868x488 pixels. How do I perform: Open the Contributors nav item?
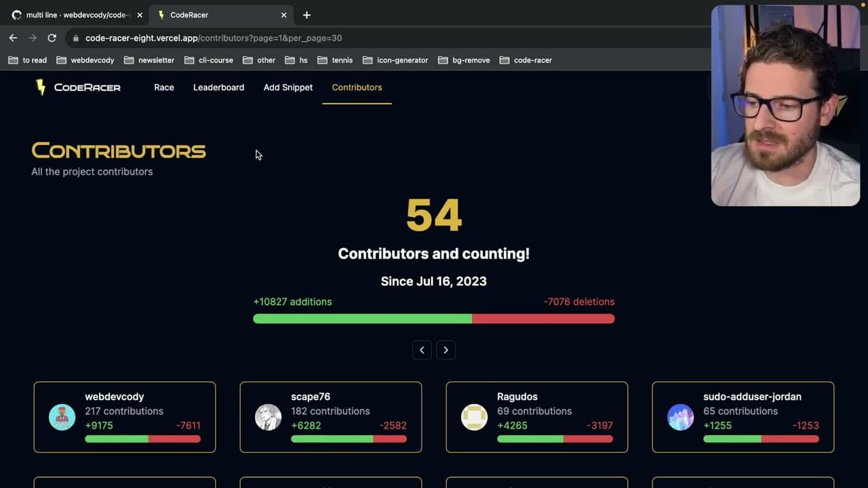pyautogui.click(x=357, y=87)
